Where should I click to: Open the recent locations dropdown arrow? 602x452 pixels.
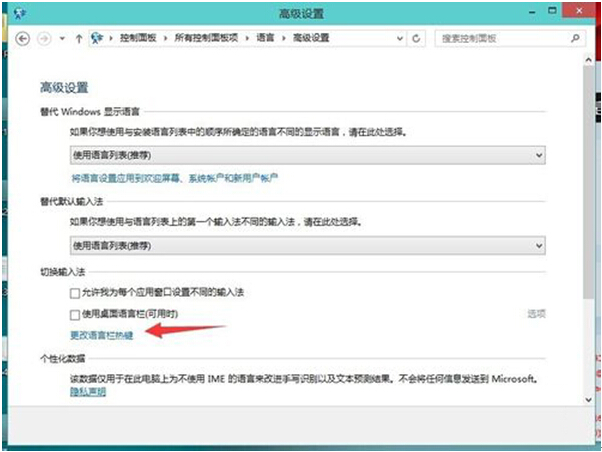tap(60, 38)
